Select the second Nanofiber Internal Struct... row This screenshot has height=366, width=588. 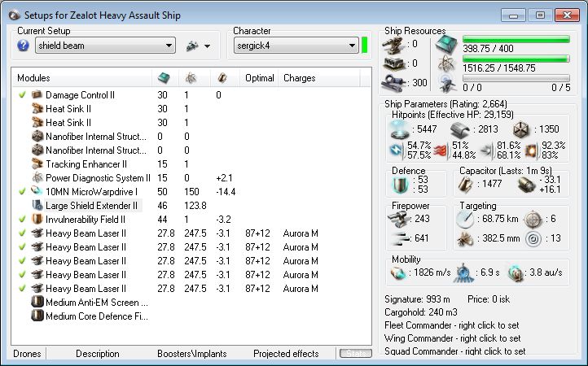point(191,150)
